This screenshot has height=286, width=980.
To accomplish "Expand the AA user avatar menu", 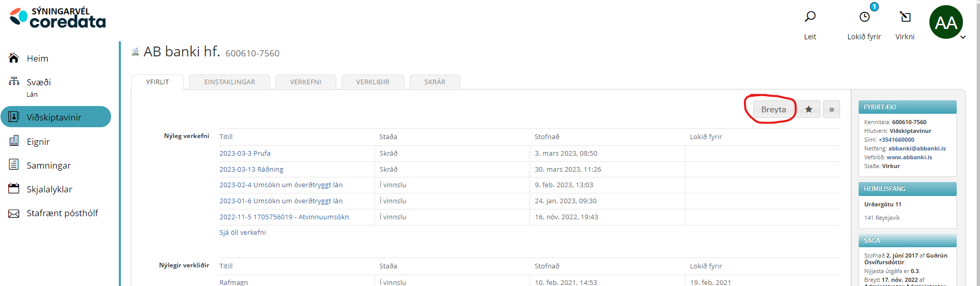I will (x=946, y=22).
